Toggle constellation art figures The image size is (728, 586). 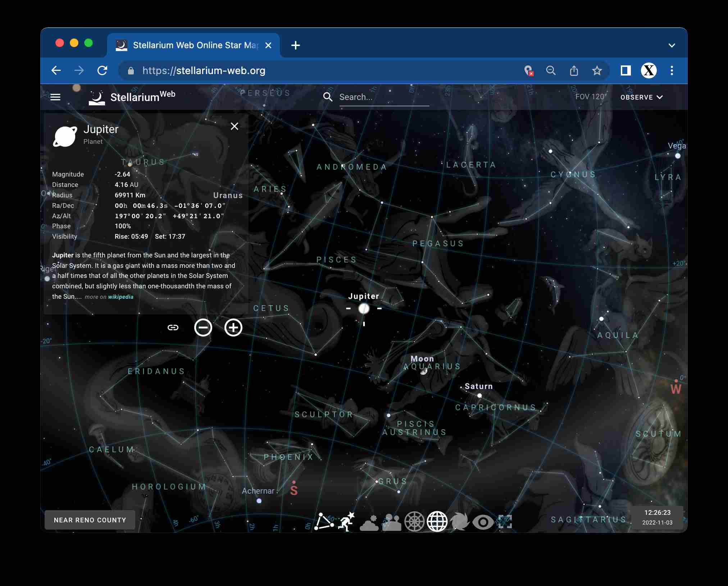347,522
